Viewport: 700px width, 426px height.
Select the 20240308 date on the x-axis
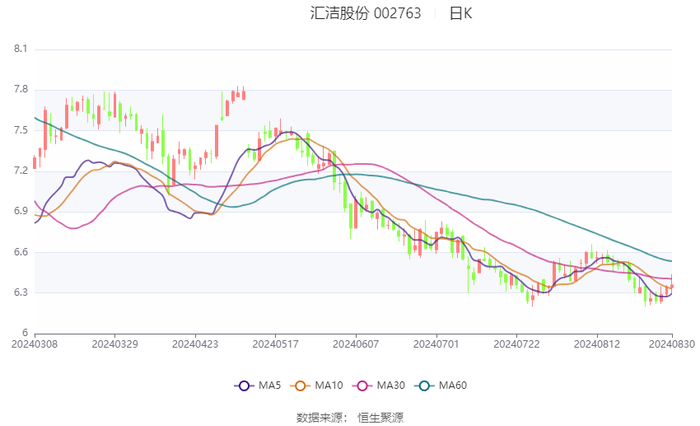tap(35, 345)
